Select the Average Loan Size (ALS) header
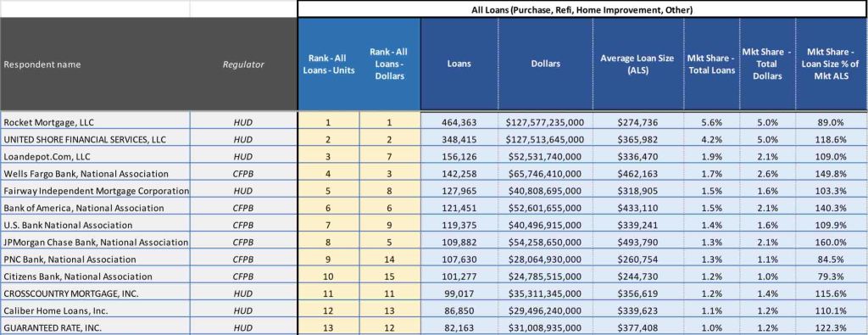 [637, 64]
